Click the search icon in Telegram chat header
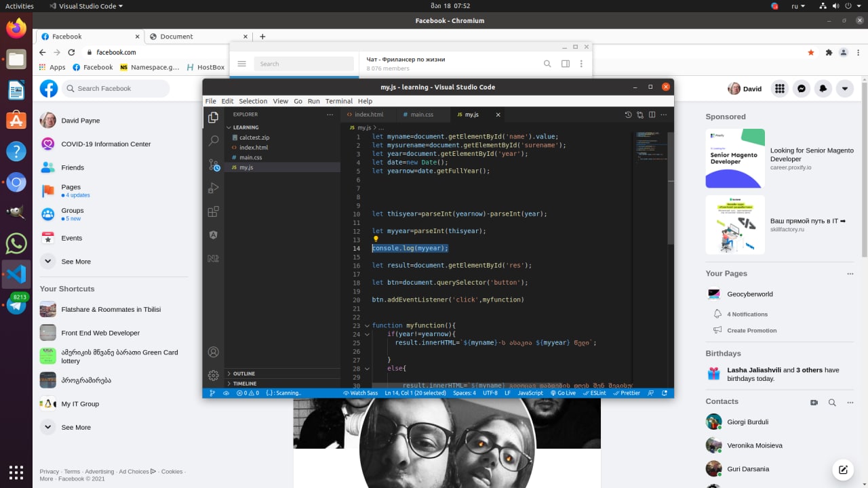Screen dimensions: 868x488 tap(547, 64)
